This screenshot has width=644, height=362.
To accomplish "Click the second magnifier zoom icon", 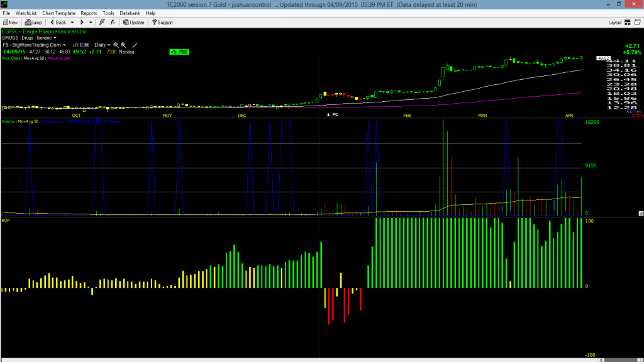I will [x=123, y=45].
